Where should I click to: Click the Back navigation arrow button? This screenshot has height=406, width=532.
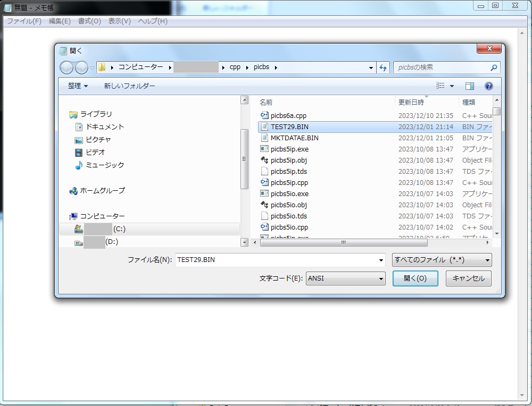pyautogui.click(x=66, y=68)
